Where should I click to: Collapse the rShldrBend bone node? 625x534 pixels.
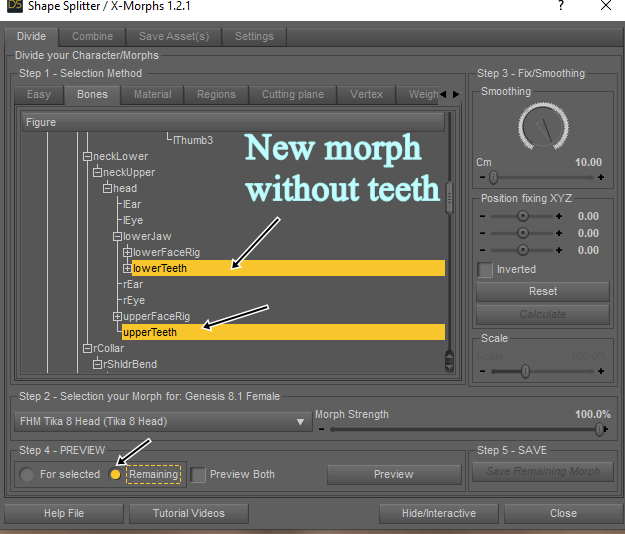[97, 365]
